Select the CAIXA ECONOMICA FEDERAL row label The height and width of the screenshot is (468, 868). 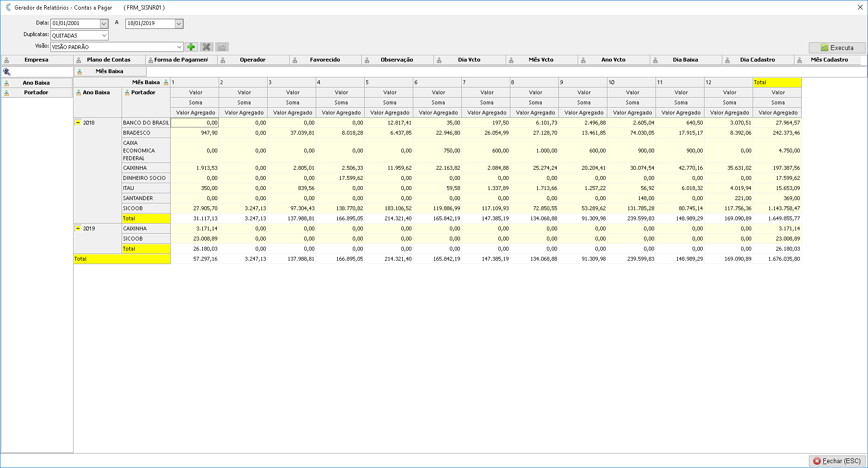(x=146, y=151)
